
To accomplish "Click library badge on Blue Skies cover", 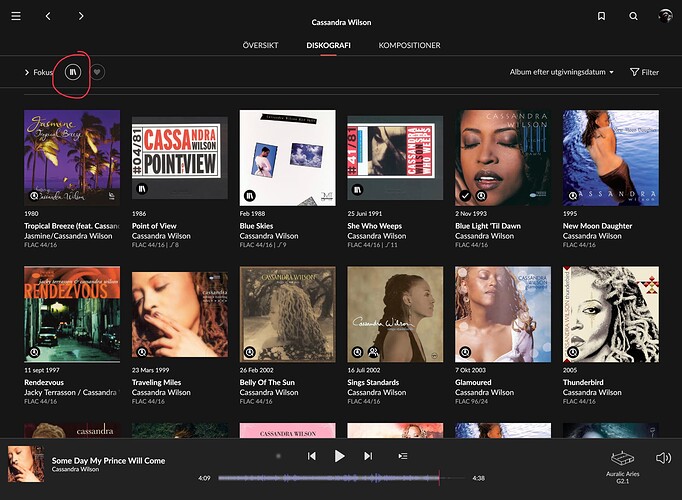I will [x=250, y=196].
